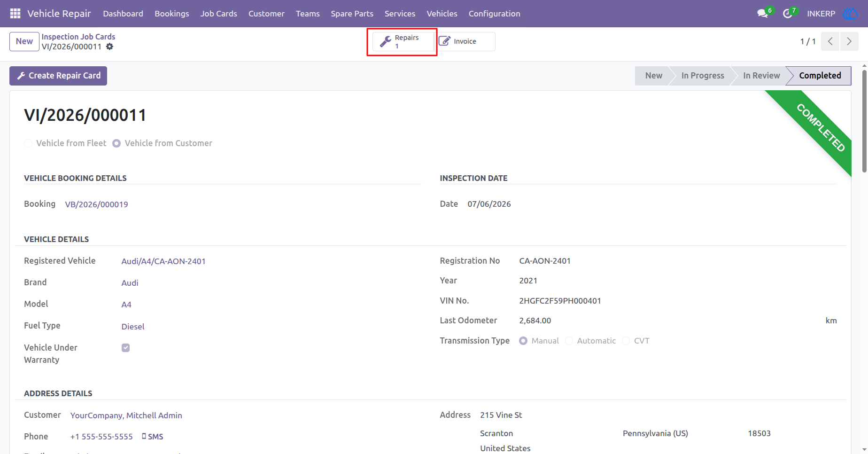The image size is (868, 454).
Task: Open the A4 model link
Action: pyautogui.click(x=126, y=305)
